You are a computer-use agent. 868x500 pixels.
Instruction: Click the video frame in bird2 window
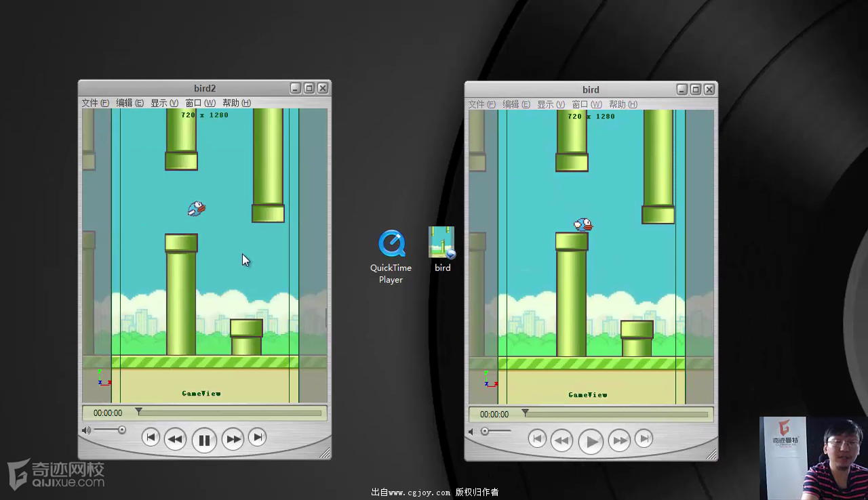[x=205, y=255]
